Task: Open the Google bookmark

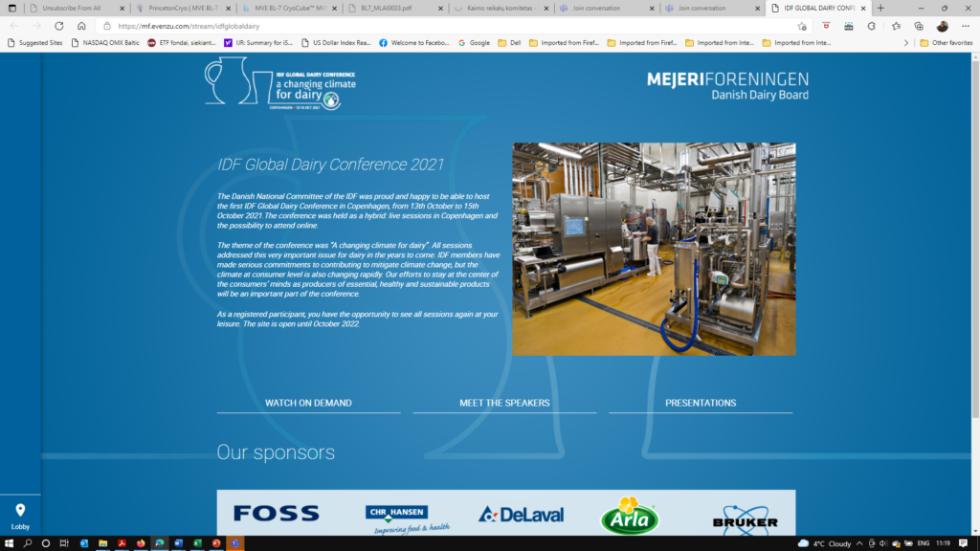Action: click(x=474, y=43)
